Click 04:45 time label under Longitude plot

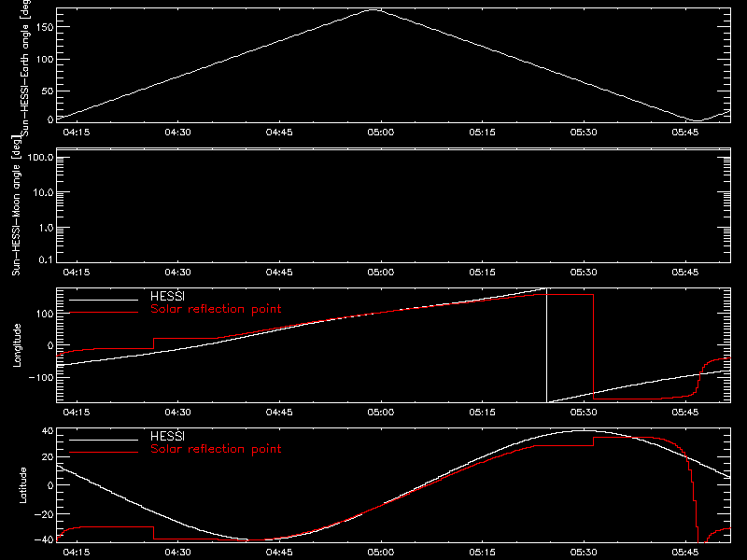click(279, 412)
